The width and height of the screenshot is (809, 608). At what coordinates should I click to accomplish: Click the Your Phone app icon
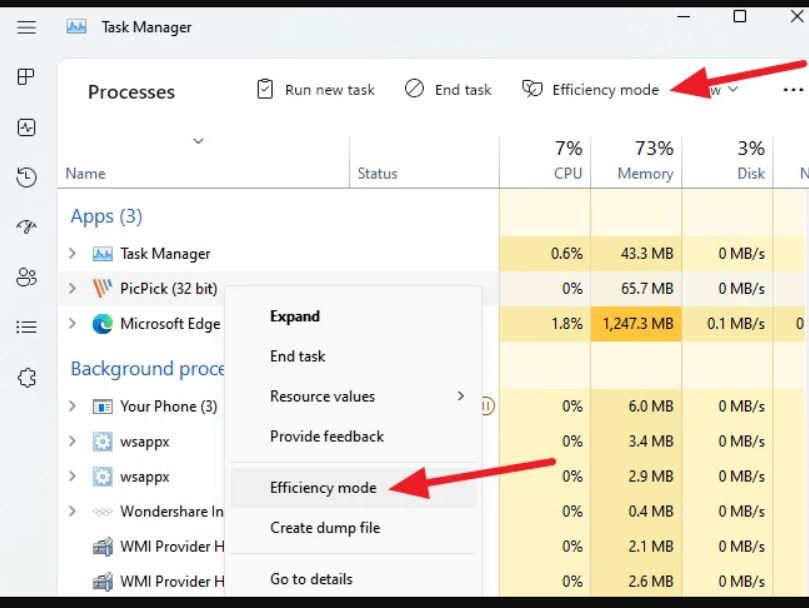102,407
